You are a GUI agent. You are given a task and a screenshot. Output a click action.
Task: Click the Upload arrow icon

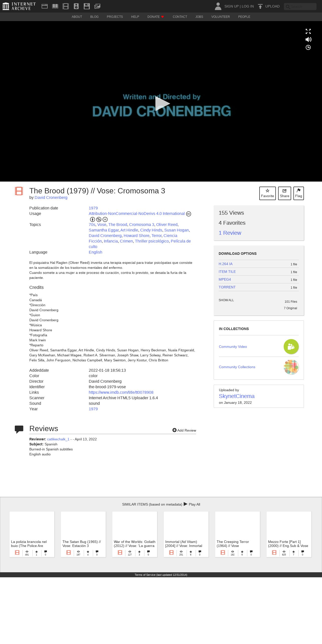click(260, 6)
